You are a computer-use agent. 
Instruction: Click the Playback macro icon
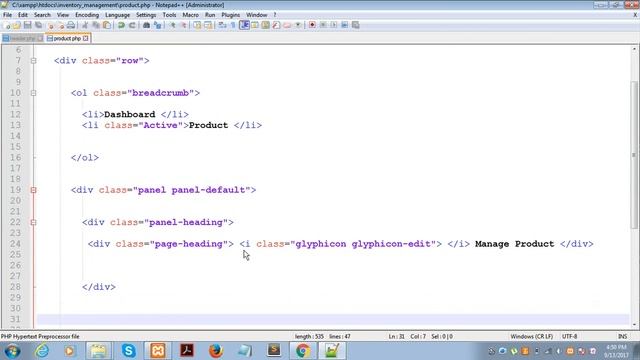pyautogui.click(x=334, y=25)
